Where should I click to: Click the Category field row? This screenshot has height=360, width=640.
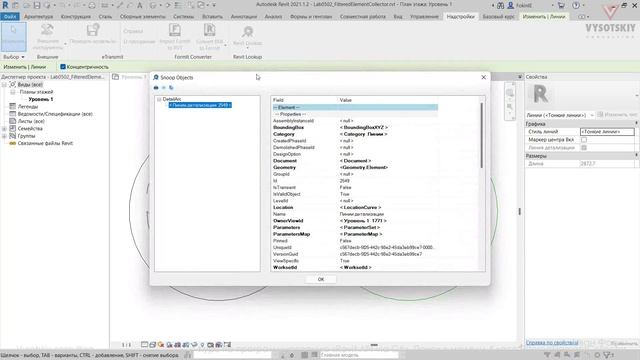[x=355, y=134]
